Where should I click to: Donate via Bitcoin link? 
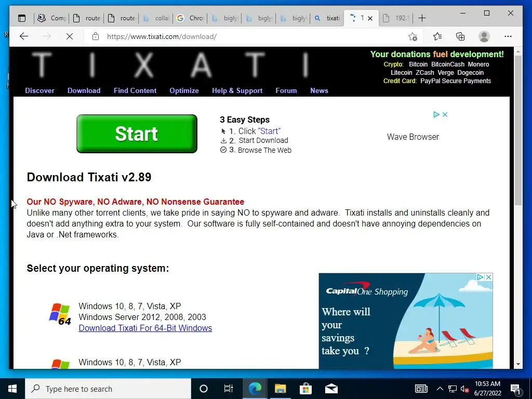[x=418, y=64]
